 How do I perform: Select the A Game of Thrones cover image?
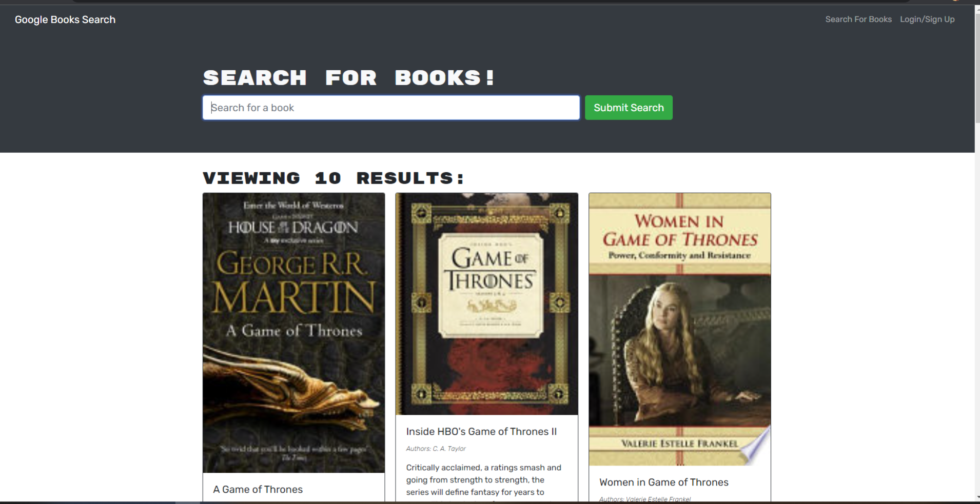293,333
